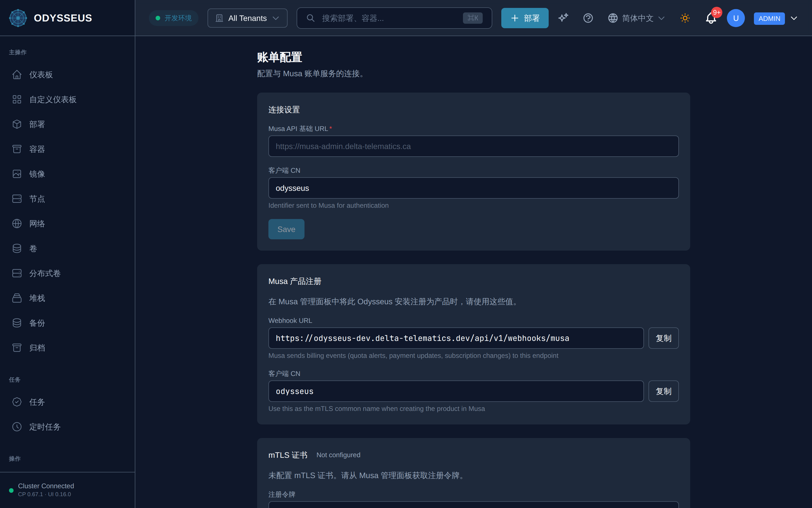
Task: Focus the 搜索部署、容器 search field
Action: (394, 18)
